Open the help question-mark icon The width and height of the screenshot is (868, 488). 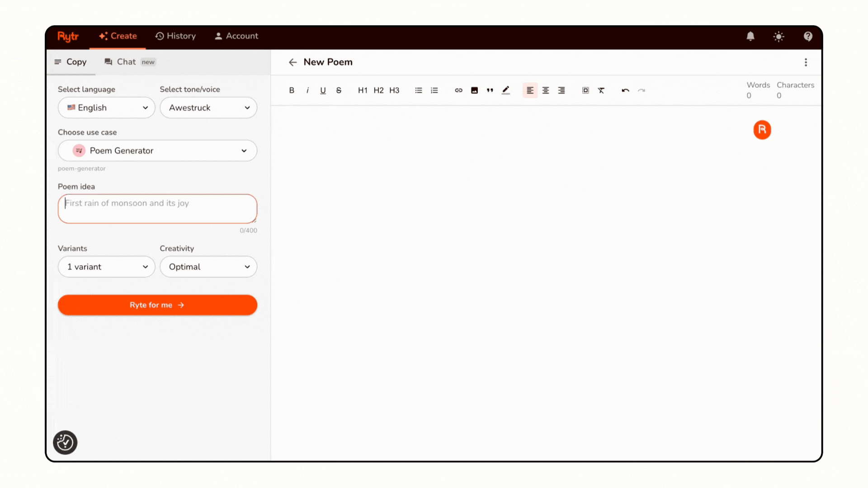pos(808,37)
